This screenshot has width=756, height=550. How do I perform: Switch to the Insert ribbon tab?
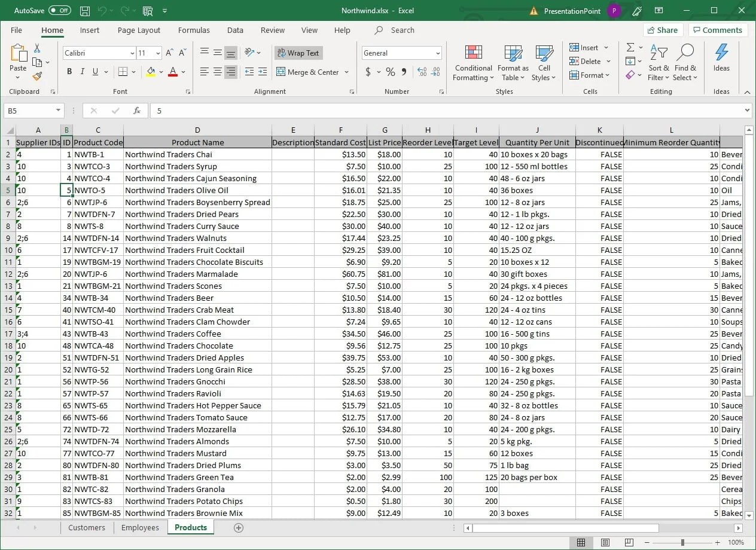point(90,30)
